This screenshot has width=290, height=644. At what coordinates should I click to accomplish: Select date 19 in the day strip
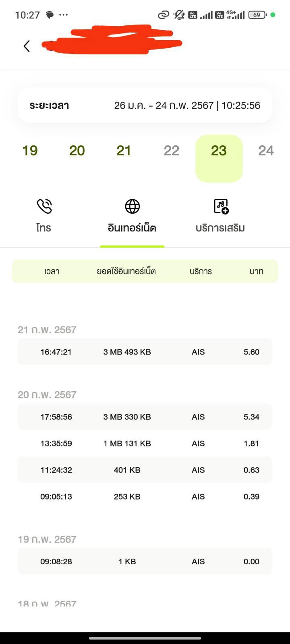point(30,151)
